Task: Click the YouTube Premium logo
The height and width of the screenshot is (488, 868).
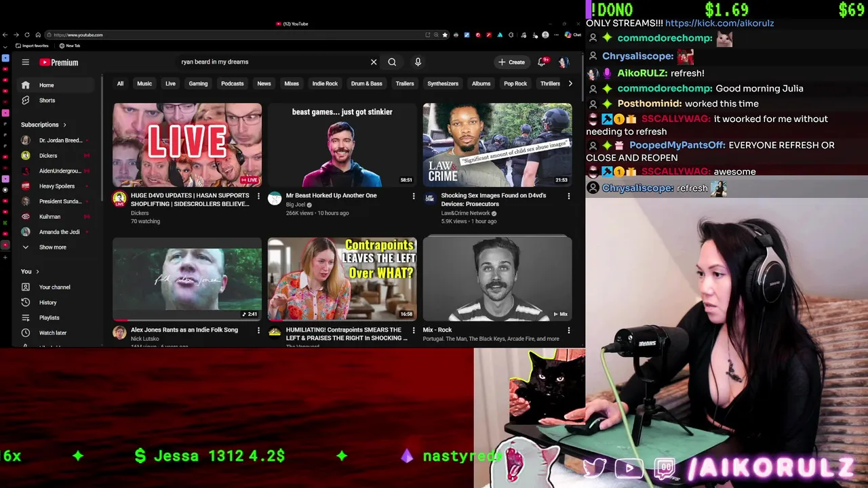Action: click(58, 62)
